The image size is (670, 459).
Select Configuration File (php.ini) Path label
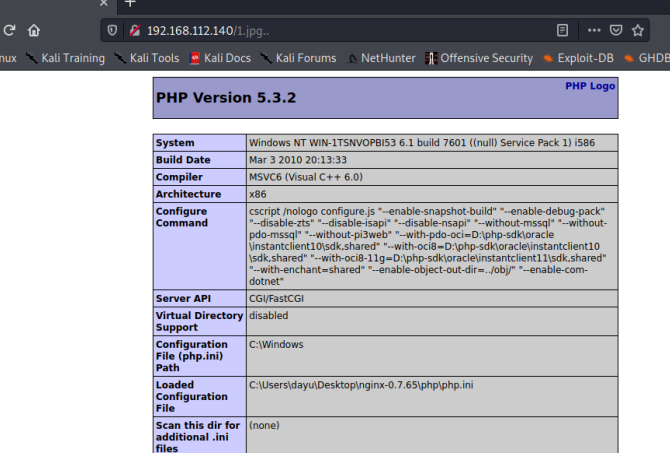(191, 356)
